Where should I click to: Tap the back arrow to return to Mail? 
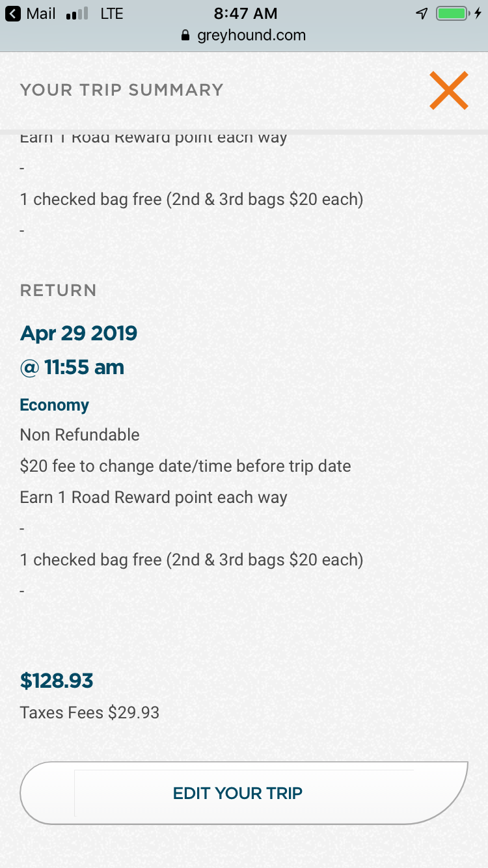click(x=13, y=13)
